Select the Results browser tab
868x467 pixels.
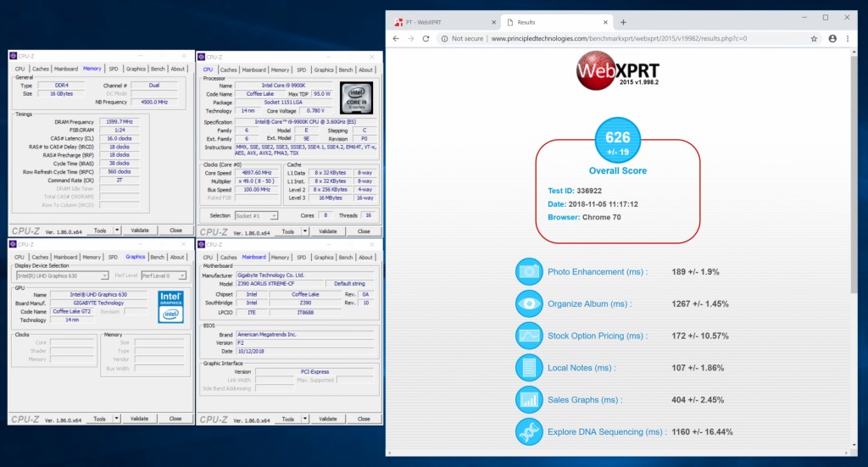(x=557, y=22)
